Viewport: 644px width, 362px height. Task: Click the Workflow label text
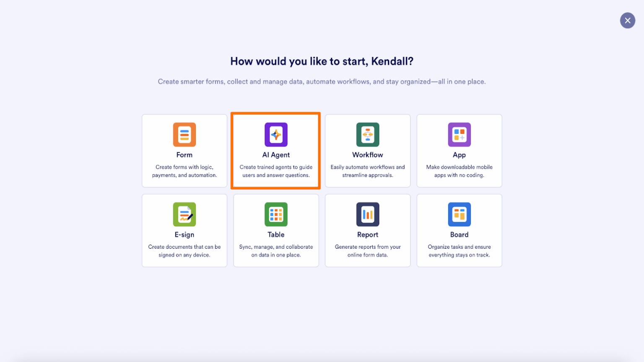tap(367, 154)
